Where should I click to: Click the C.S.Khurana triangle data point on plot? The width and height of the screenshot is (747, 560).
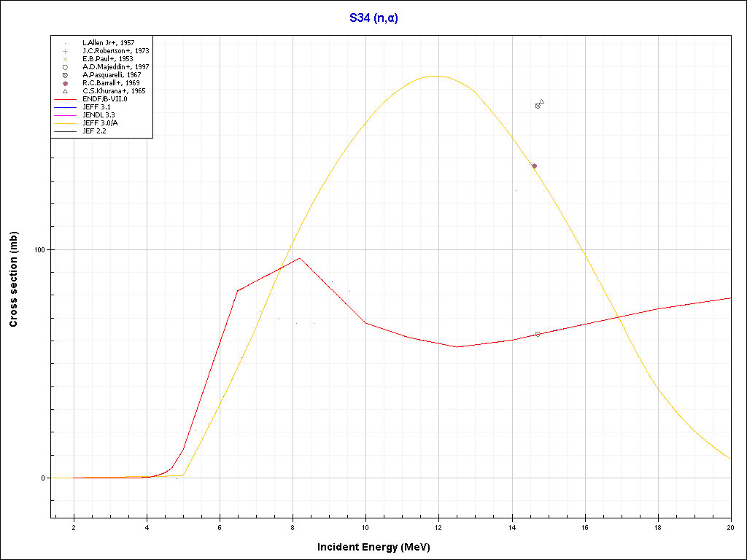pyautogui.click(x=541, y=102)
